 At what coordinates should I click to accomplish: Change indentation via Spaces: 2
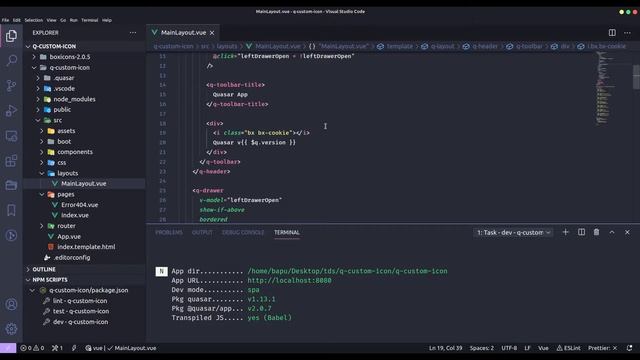tap(482, 348)
